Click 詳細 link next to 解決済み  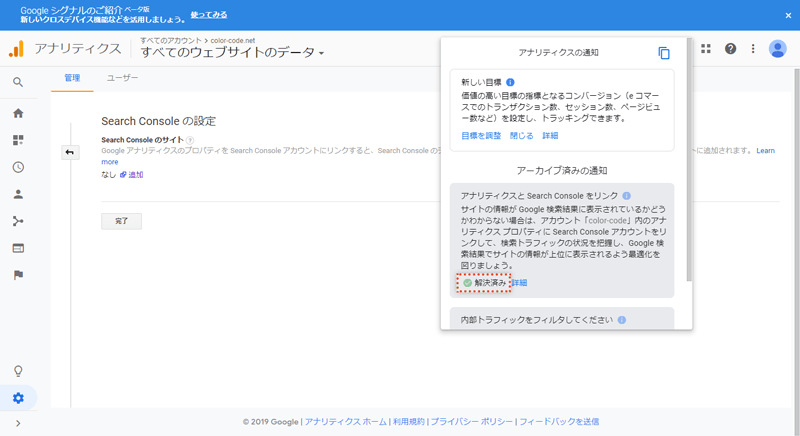point(519,283)
